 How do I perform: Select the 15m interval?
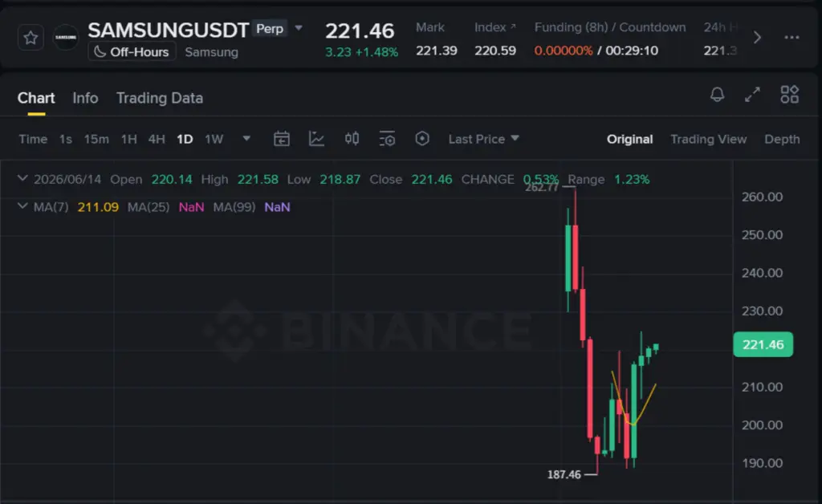[96, 140]
